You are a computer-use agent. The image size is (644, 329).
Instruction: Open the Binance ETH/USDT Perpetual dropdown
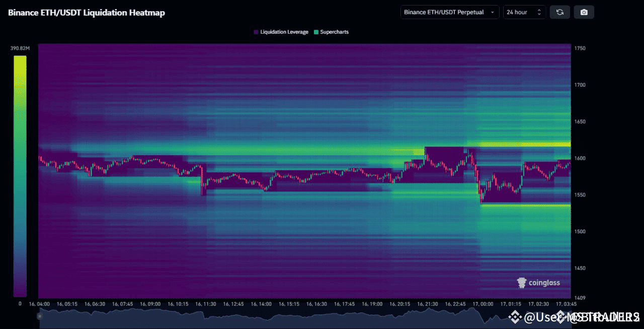pos(450,12)
